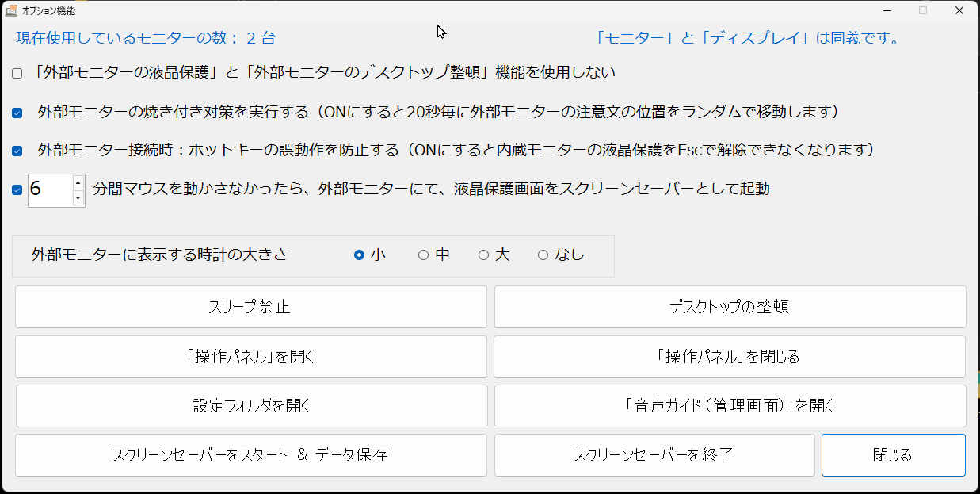Click the スリープ禁止 button

click(251, 307)
